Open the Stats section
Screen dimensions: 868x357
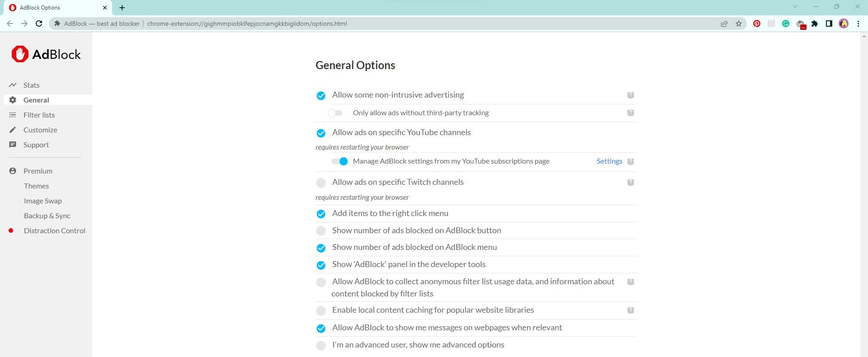[x=32, y=85]
